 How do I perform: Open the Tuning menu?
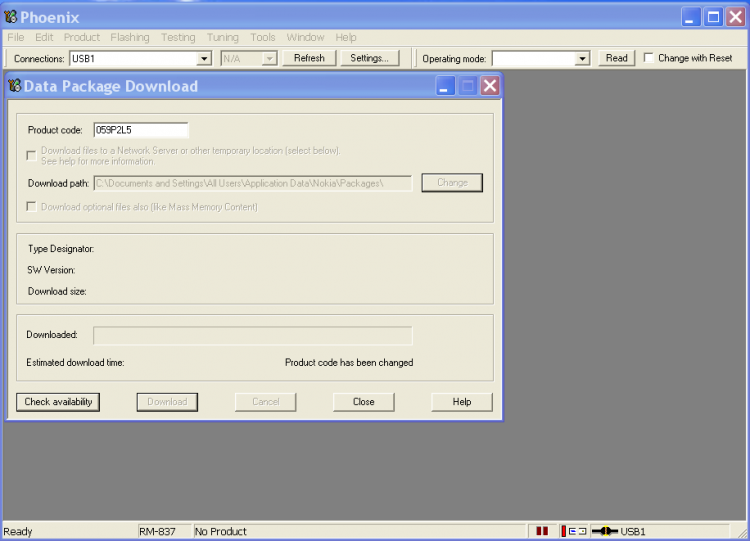tap(222, 37)
